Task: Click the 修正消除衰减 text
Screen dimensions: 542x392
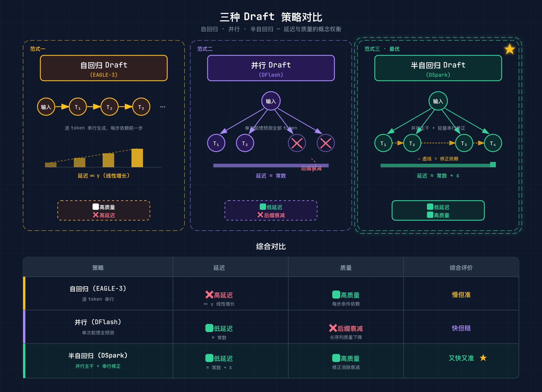Action: [x=346, y=367]
